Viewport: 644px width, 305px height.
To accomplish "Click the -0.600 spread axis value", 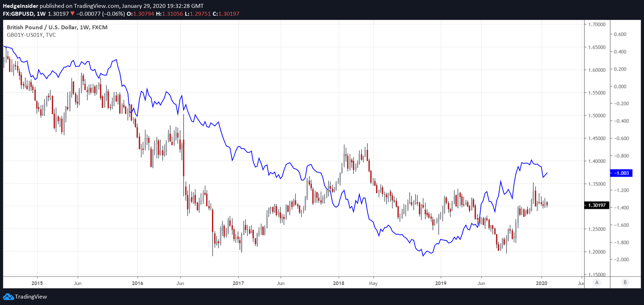I will click(x=621, y=139).
